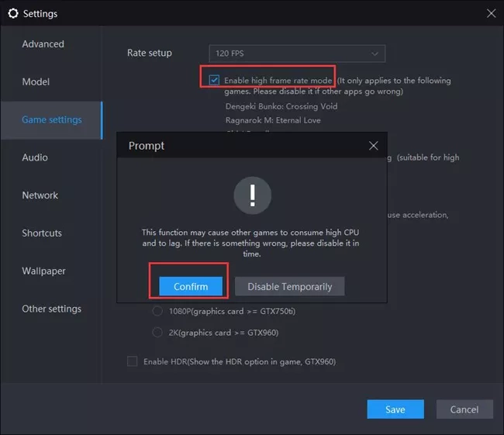Expand the Rate setup 120 FPS dropdown
504x435 pixels.
pyautogui.click(x=297, y=54)
